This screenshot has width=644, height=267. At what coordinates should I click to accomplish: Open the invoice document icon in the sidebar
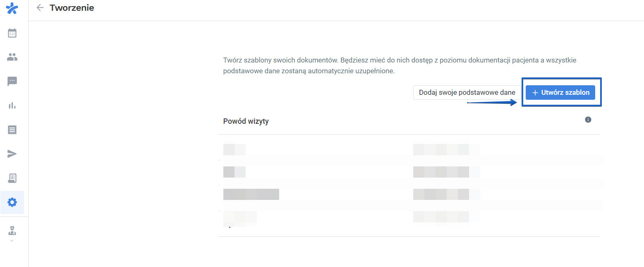pos(12,178)
